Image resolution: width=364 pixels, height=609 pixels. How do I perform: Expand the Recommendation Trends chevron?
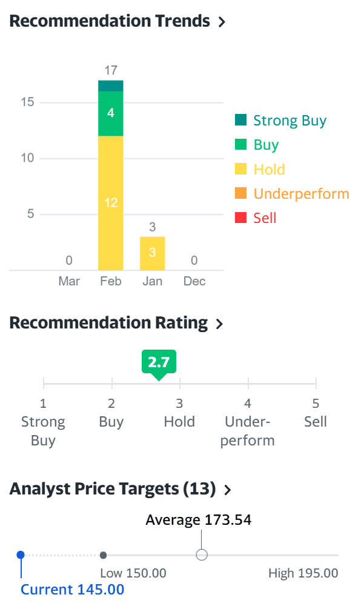click(222, 22)
